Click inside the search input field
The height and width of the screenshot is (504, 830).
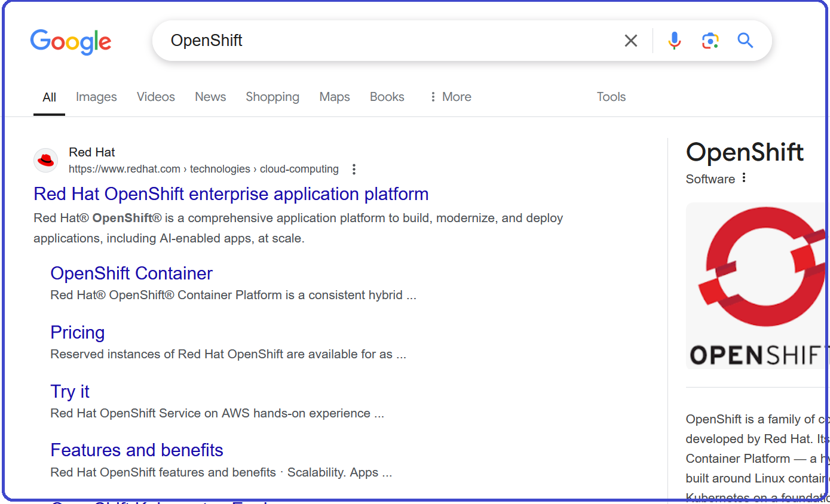pos(359,41)
